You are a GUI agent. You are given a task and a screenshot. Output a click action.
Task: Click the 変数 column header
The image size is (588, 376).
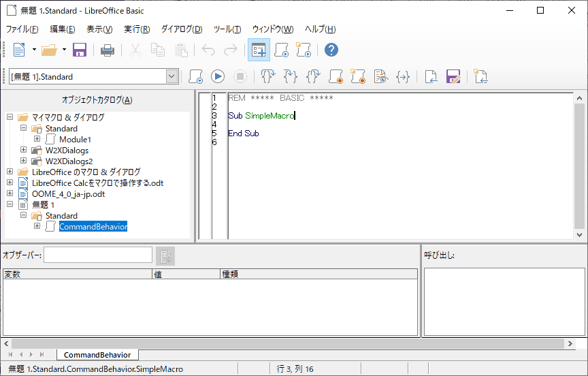(x=78, y=274)
